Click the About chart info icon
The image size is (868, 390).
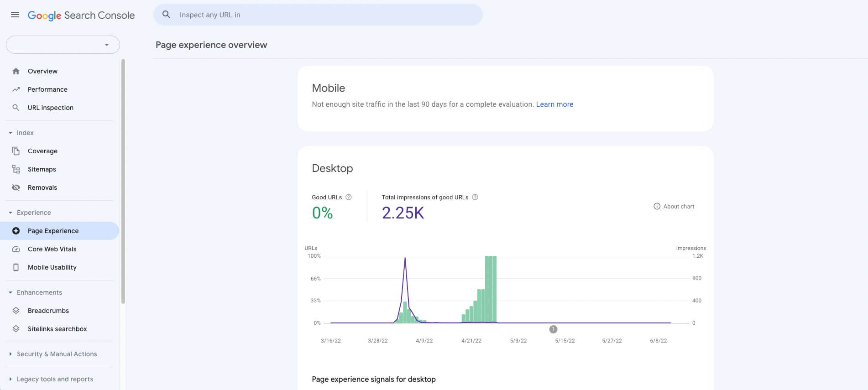pos(657,206)
